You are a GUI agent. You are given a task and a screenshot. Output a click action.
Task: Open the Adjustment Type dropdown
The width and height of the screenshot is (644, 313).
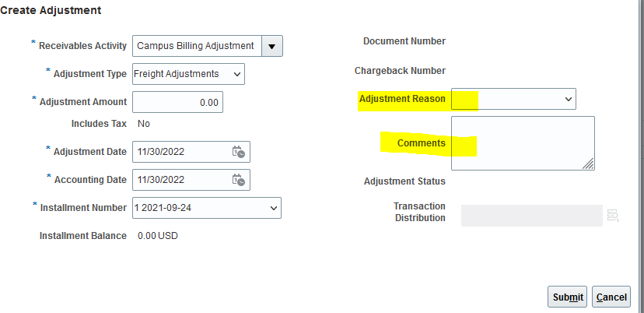click(188, 74)
